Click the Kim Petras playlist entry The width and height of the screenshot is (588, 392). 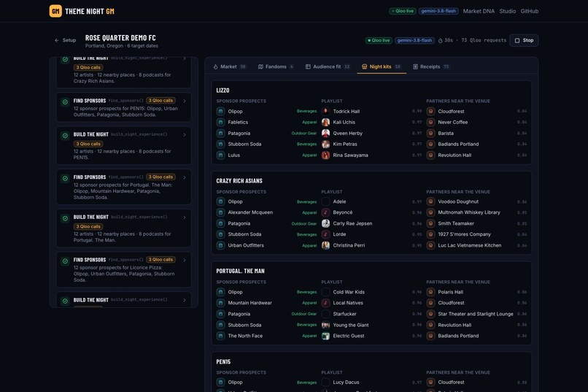click(371, 144)
